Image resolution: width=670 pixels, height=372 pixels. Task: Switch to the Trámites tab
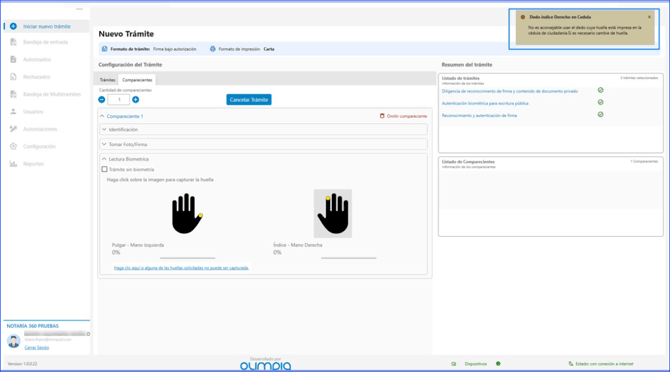[x=107, y=80]
